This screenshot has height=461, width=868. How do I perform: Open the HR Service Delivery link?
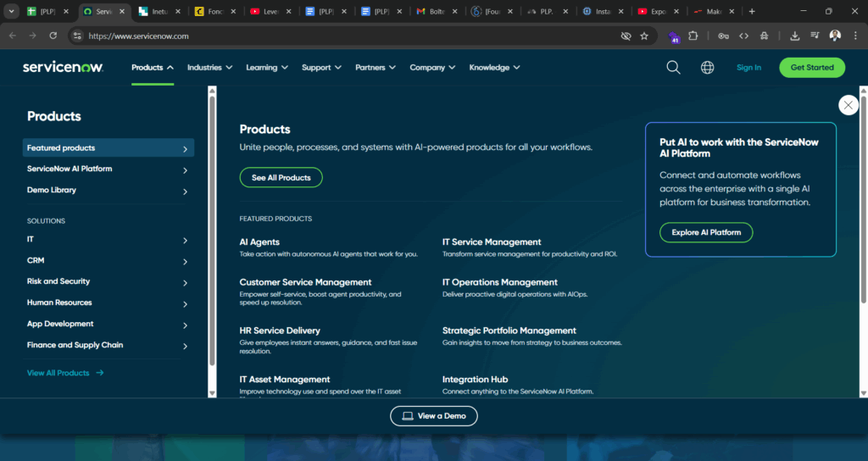click(280, 330)
